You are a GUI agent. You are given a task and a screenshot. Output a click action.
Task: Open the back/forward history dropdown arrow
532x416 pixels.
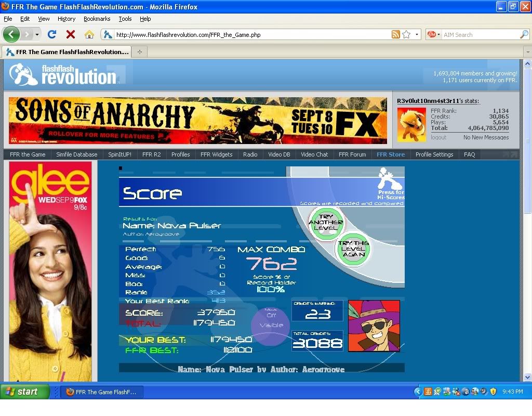37,34
